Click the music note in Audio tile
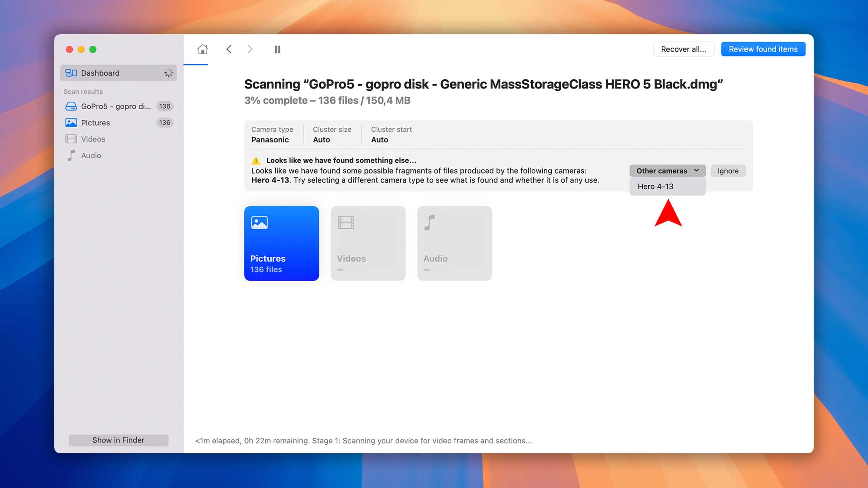Screen dimensions: 868x488 point(429,223)
